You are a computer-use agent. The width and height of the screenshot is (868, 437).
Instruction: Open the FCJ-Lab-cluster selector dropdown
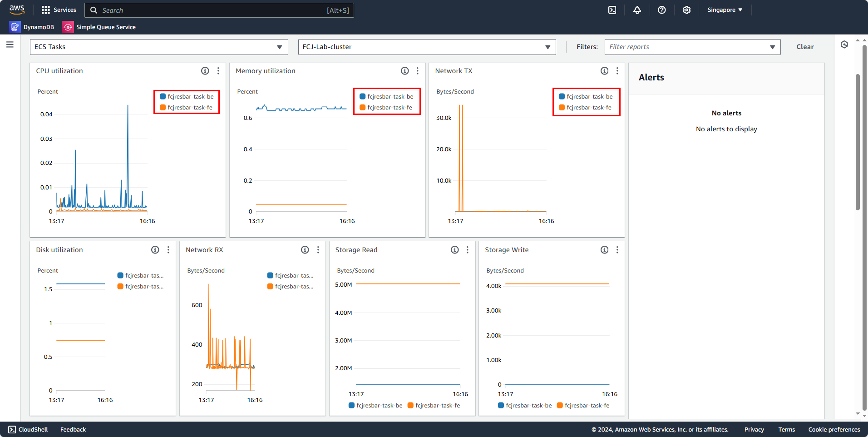[x=427, y=47]
